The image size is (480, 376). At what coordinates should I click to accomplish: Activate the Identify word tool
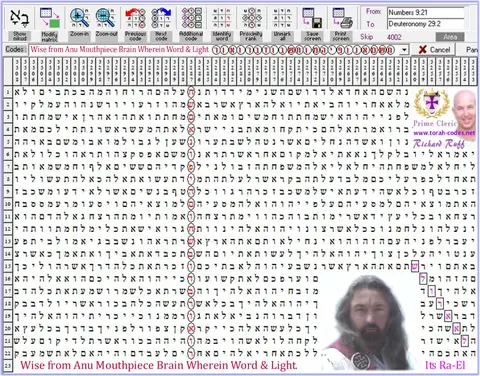coord(222,24)
